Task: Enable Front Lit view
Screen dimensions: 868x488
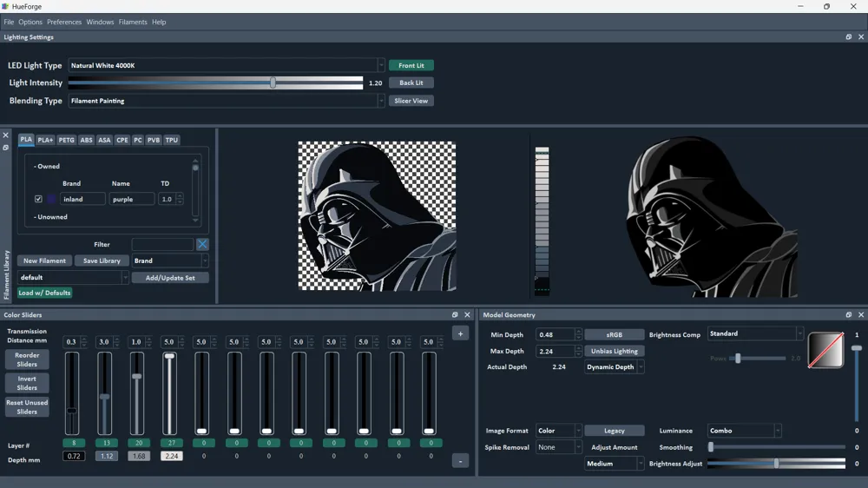Action: 411,65
